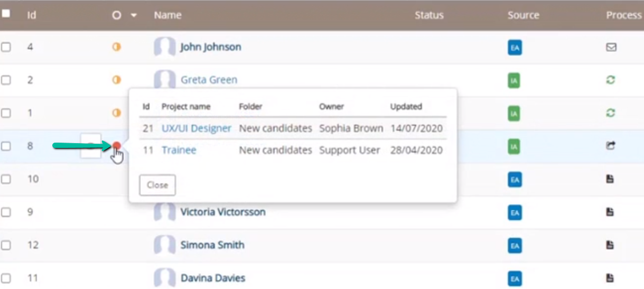Click the blue EA source badge for John Johnson

click(515, 48)
